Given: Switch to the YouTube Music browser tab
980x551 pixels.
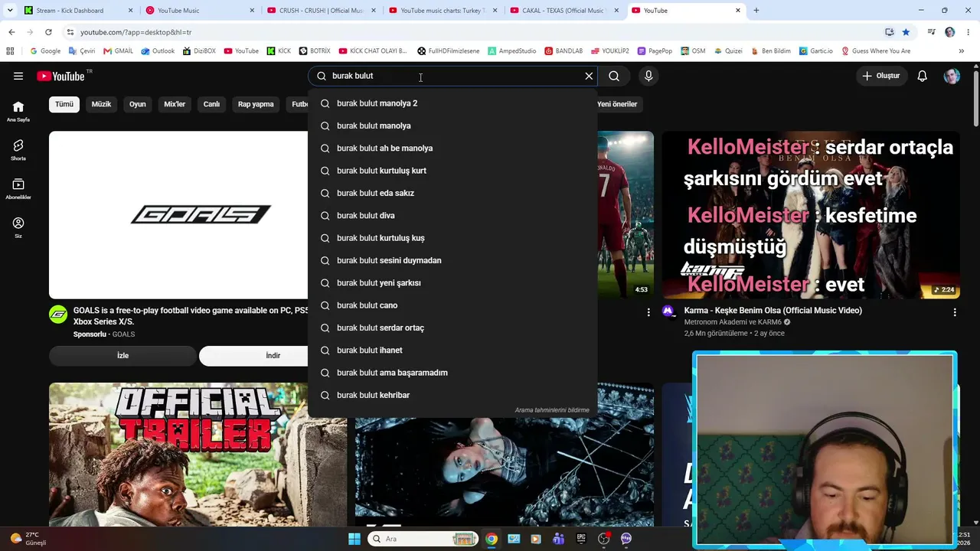Looking at the screenshot, I should [199, 11].
